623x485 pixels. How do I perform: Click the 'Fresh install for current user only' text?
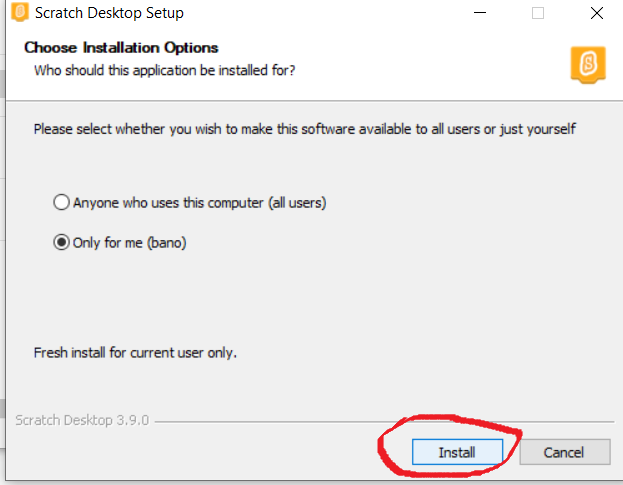point(135,352)
